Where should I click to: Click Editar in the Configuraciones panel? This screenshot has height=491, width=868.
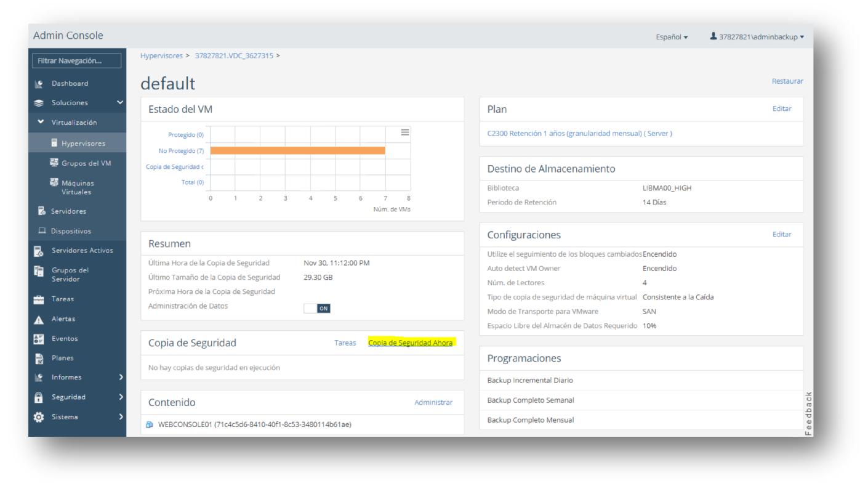[782, 234]
